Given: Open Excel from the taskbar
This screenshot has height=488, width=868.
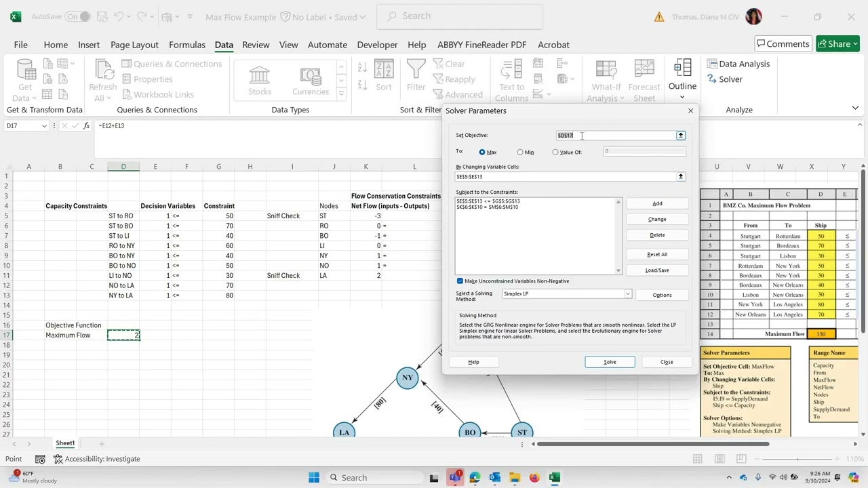Looking at the screenshot, I should click(554, 478).
